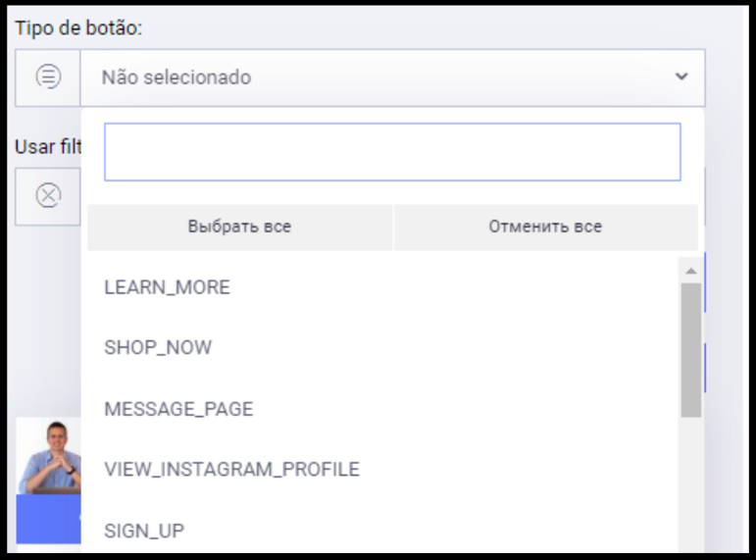Click the dropdown chevron arrow
The height and width of the screenshot is (560, 756).
pos(681,76)
